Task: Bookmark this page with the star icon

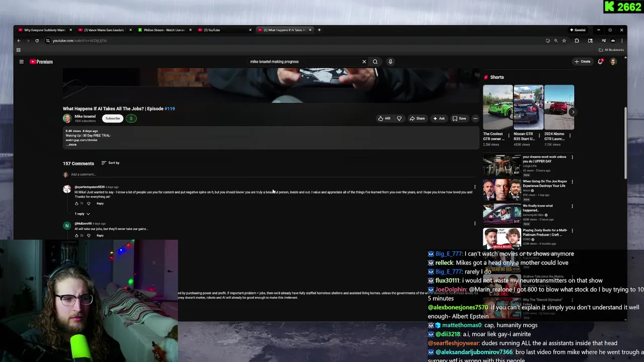Action: 564,41
